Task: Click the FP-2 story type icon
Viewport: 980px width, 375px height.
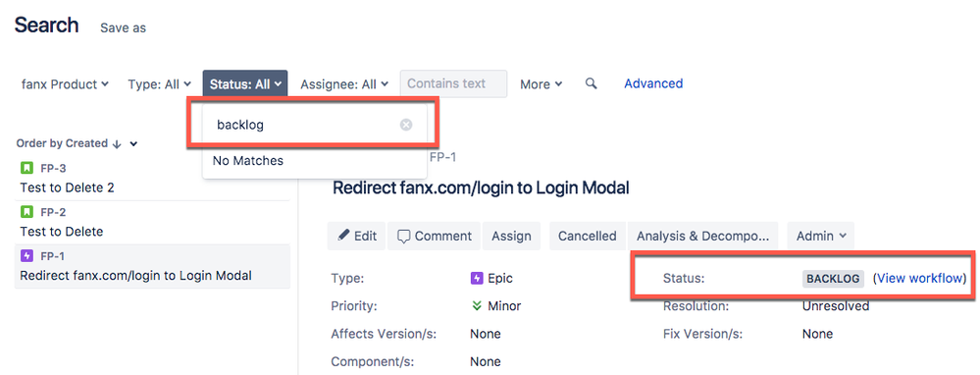Action: (x=26, y=212)
